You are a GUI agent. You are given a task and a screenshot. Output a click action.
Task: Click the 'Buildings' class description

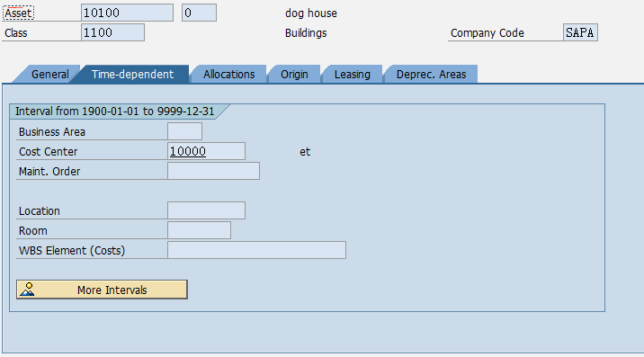[306, 33]
